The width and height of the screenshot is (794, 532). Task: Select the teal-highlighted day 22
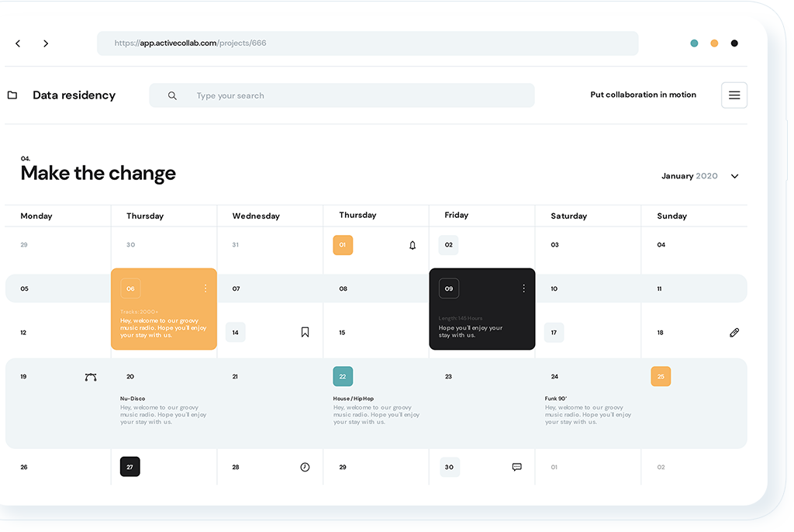click(343, 376)
